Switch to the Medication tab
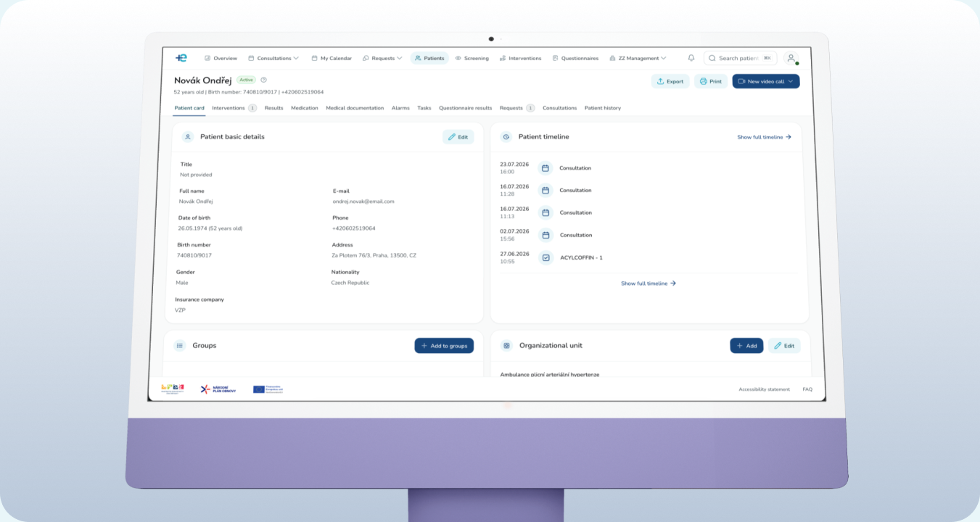Viewport: 980px width, 522px height. click(x=305, y=108)
